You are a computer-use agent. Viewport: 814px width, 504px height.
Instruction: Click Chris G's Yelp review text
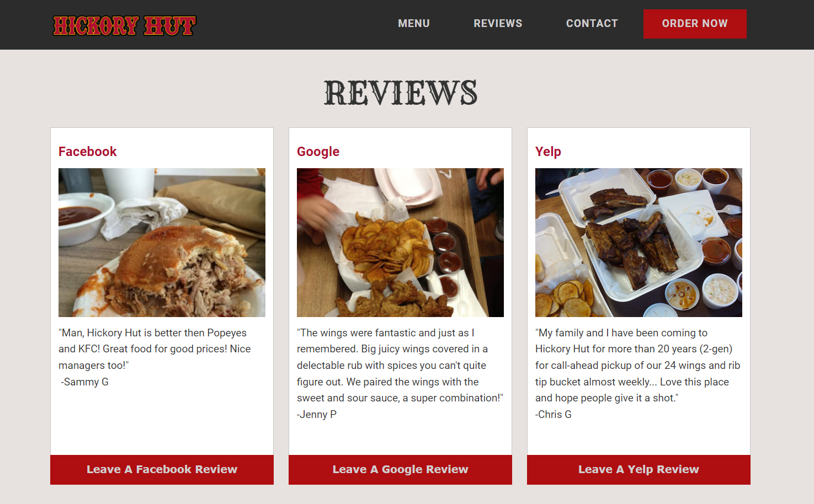click(x=637, y=366)
